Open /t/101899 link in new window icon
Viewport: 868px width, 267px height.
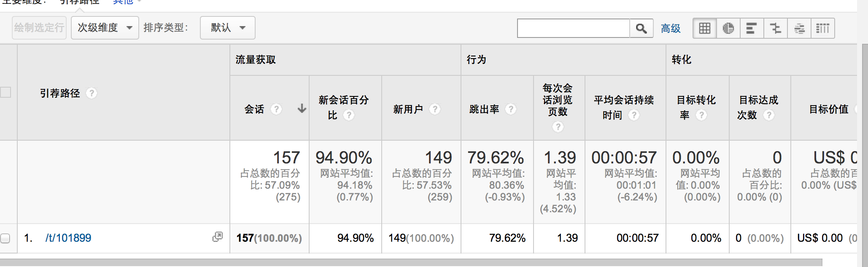coord(217,237)
